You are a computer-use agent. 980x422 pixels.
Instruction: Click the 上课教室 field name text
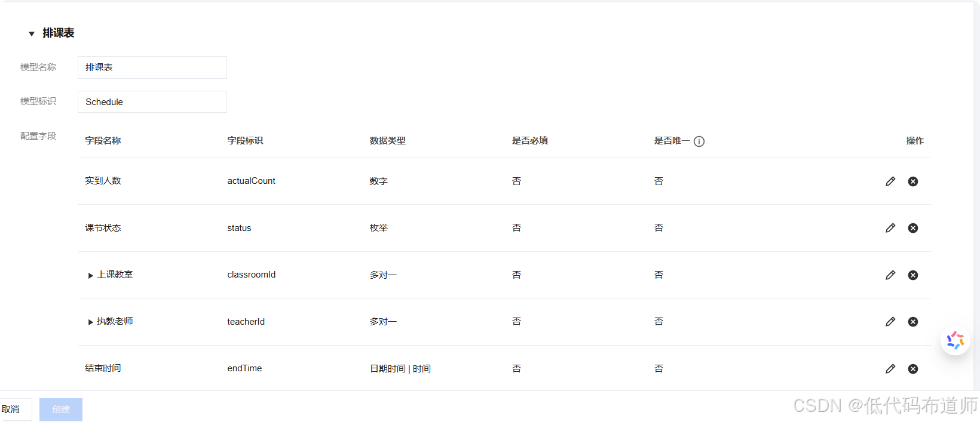click(115, 275)
